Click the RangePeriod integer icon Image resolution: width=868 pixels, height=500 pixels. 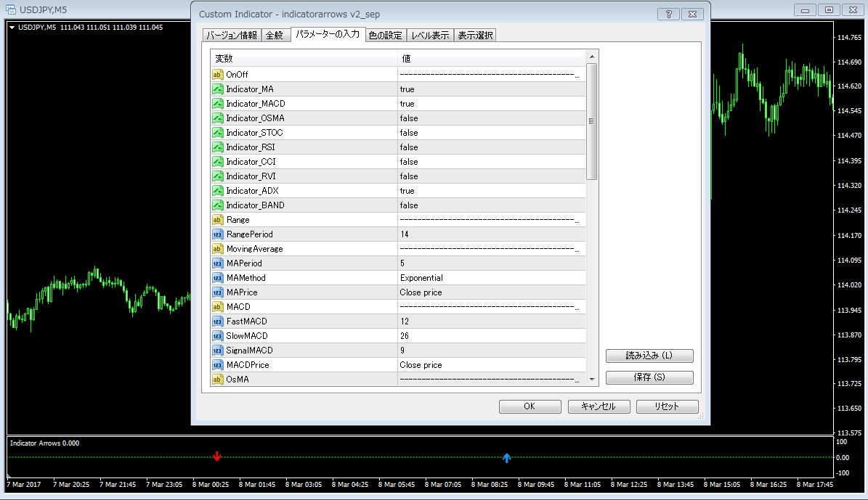pyautogui.click(x=218, y=234)
